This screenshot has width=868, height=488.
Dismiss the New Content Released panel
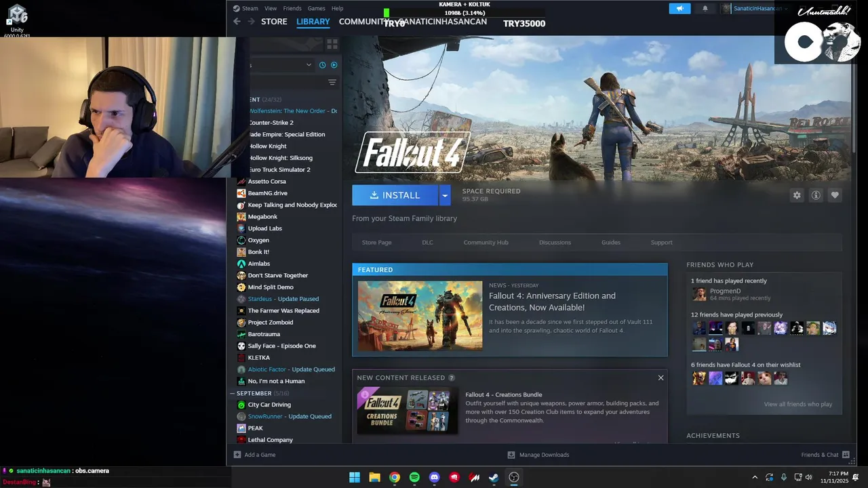pyautogui.click(x=660, y=378)
